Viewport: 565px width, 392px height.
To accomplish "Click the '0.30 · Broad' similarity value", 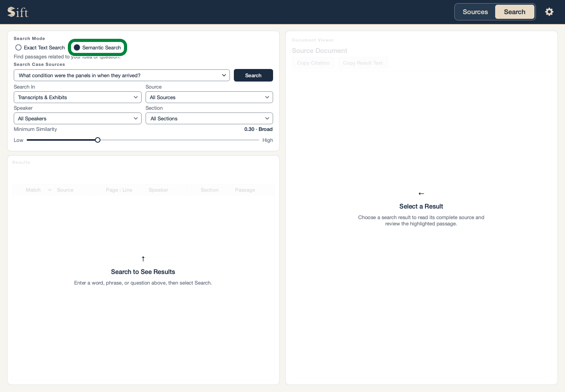I will click(x=258, y=129).
